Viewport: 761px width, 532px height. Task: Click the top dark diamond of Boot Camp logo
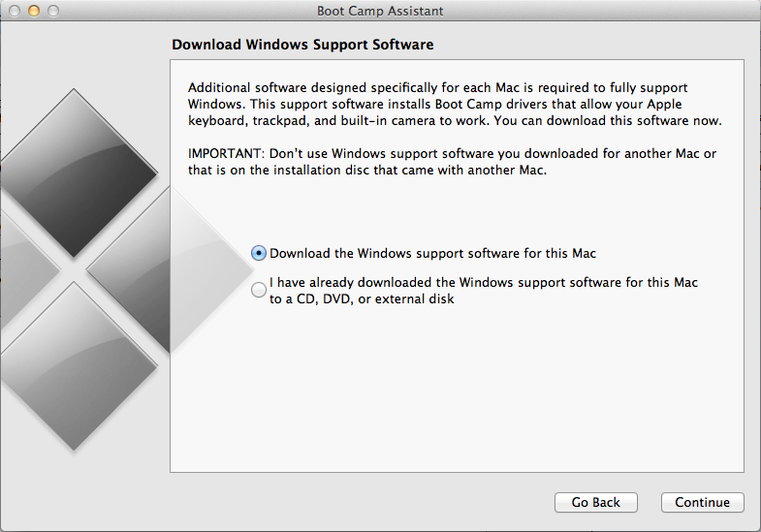(78, 172)
